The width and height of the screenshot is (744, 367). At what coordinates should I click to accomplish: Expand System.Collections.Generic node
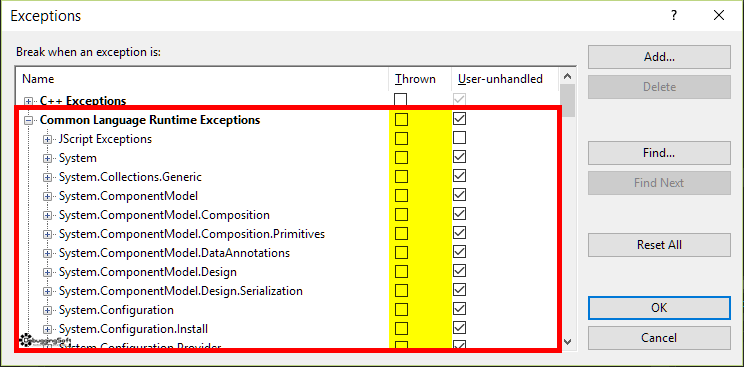pos(47,177)
